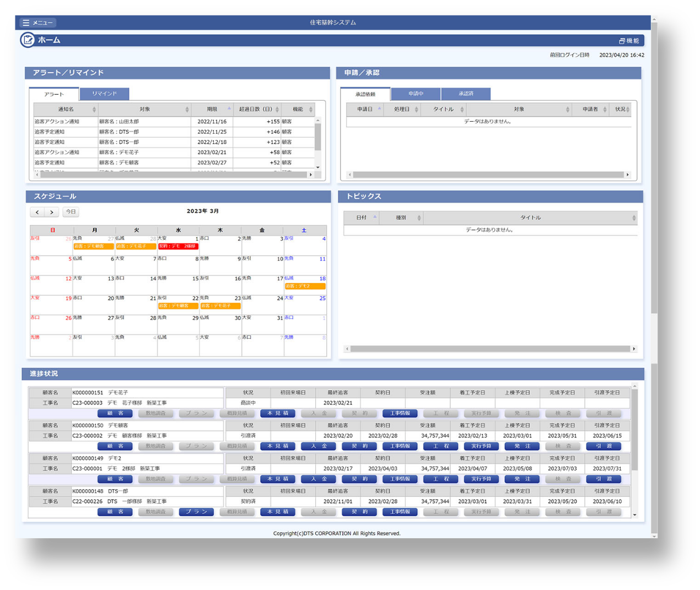Open the 承認済 tab
This screenshot has width=700, height=590.
[466, 94]
